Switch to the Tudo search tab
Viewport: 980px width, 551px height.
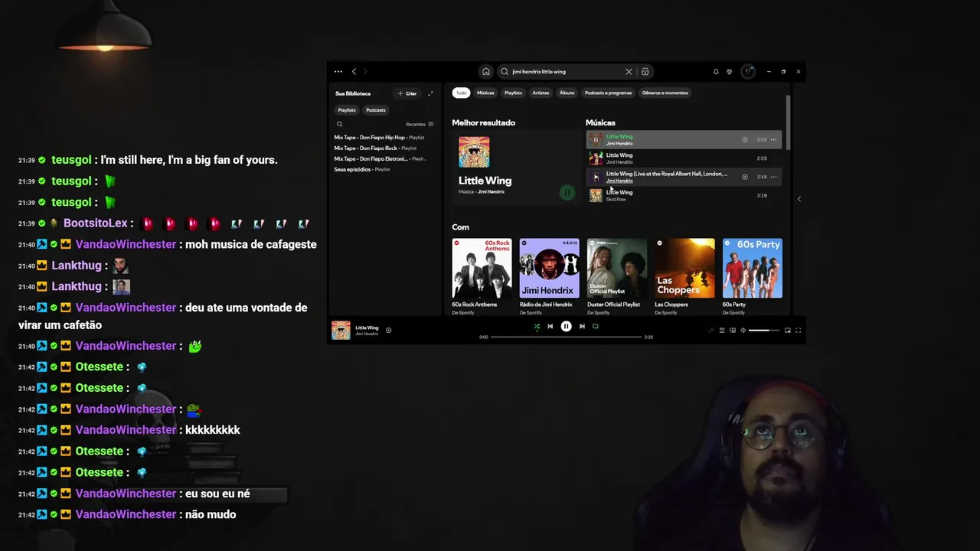point(461,93)
